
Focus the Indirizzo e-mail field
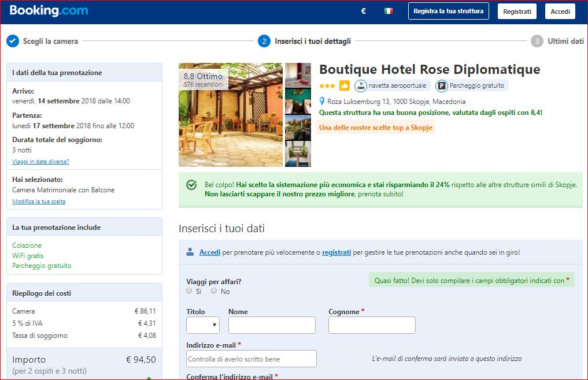pos(252,359)
